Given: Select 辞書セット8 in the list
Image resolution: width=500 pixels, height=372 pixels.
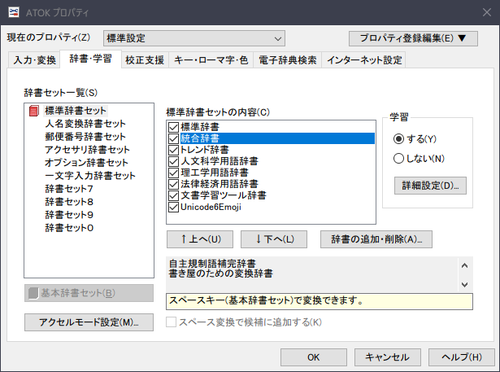Looking at the screenshot, I should (x=69, y=202).
